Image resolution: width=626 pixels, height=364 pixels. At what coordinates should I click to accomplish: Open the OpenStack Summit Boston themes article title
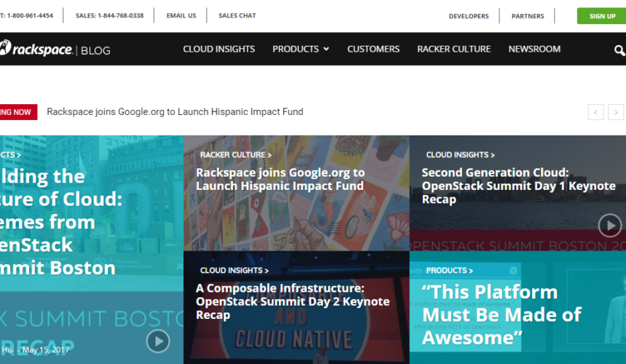tap(61, 222)
